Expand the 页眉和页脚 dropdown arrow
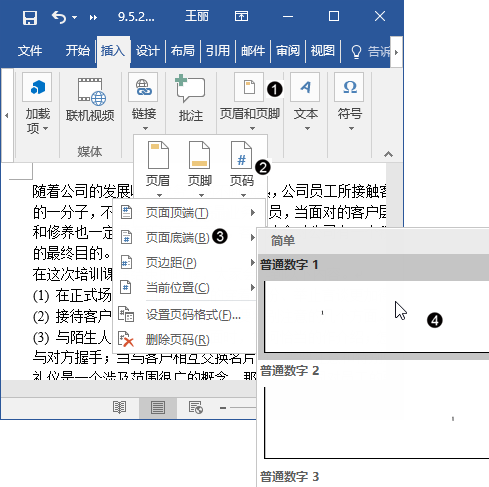This screenshot has width=489, height=487. (x=252, y=128)
